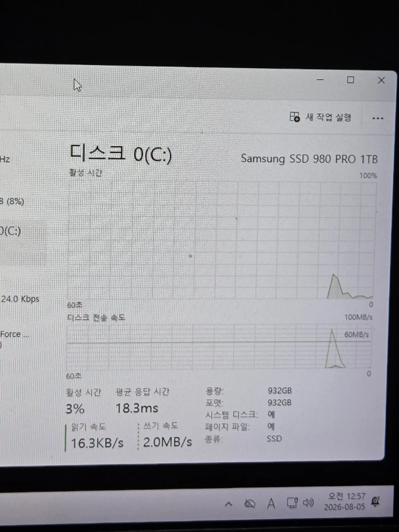Viewport: 399px width, 532px height.
Task: Open the notification bell icon
Action: (375, 501)
